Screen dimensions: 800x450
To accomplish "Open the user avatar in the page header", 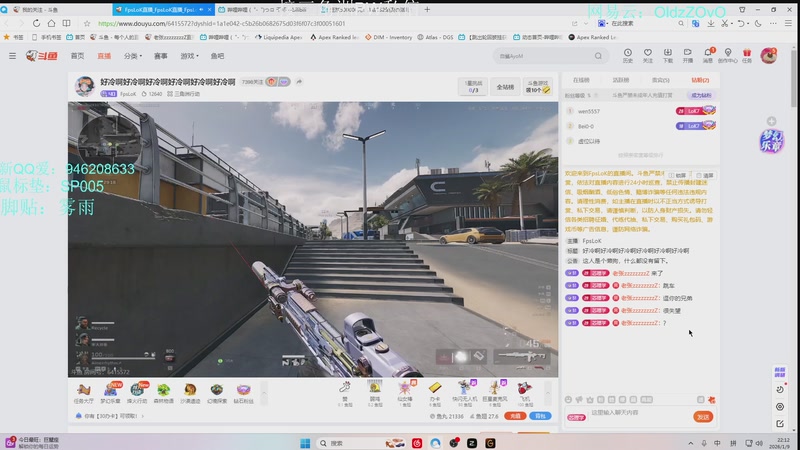I will (x=768, y=56).
